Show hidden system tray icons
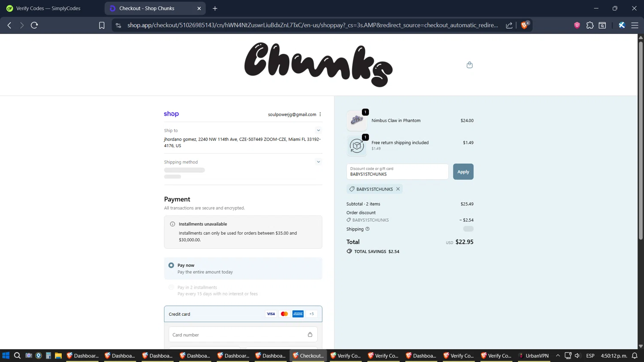This screenshot has height=362, width=644. (x=558, y=356)
